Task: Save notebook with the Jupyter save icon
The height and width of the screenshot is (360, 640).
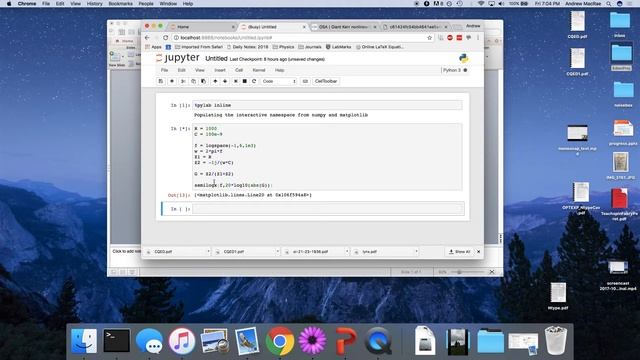Action: (161, 81)
